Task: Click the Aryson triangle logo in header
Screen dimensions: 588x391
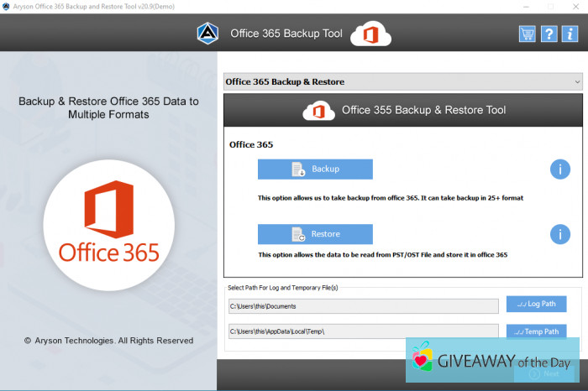Action: [207, 34]
